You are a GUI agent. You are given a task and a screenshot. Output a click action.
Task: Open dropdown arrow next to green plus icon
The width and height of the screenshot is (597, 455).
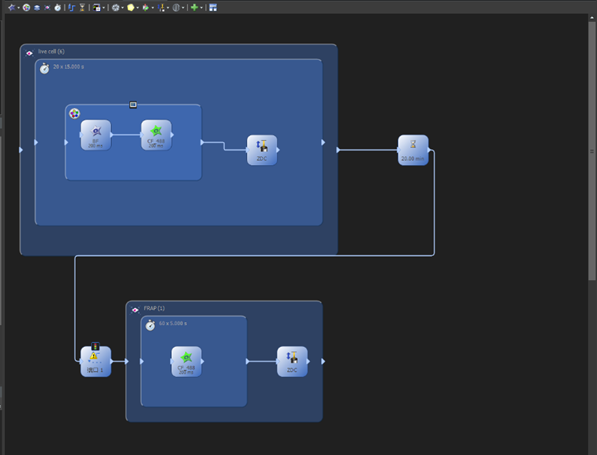[201, 8]
